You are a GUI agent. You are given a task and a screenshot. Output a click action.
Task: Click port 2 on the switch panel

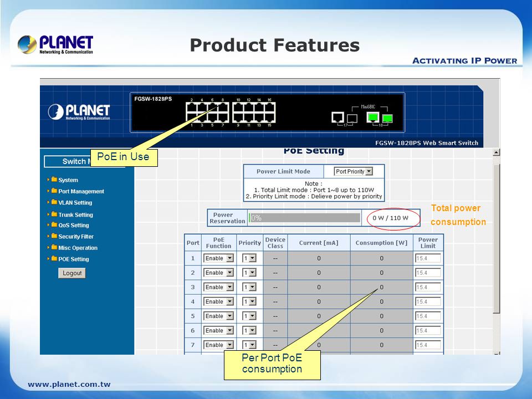(192, 108)
